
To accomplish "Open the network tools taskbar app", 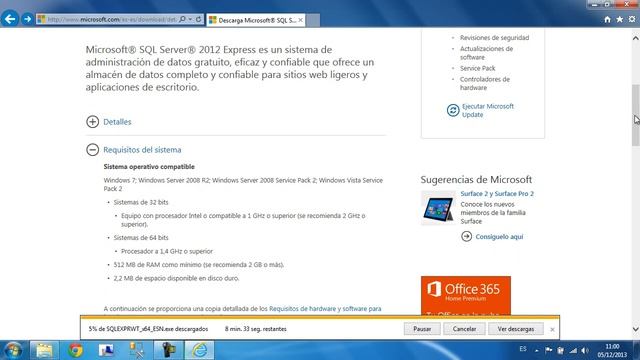I will coord(137,350).
